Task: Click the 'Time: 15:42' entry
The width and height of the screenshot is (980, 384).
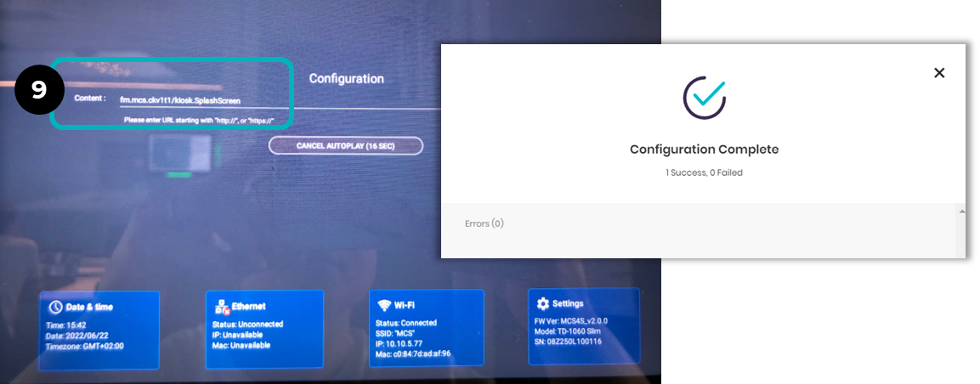Action: point(66,325)
